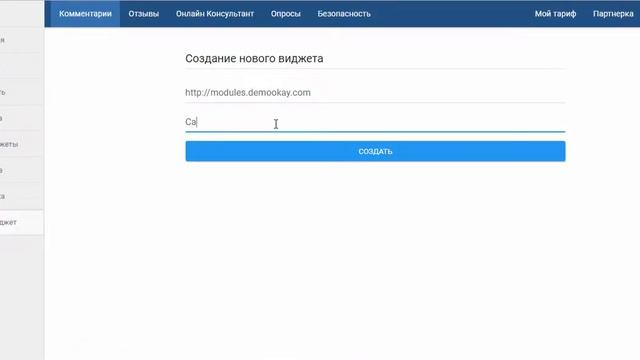
Task: Open the Партнерка menu item
Action: click(x=613, y=14)
